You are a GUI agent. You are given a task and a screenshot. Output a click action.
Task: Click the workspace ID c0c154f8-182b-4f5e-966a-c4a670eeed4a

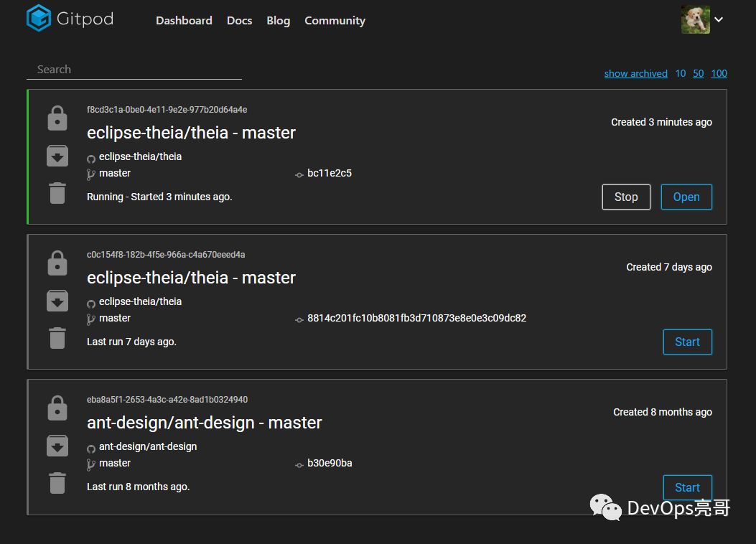coord(166,254)
